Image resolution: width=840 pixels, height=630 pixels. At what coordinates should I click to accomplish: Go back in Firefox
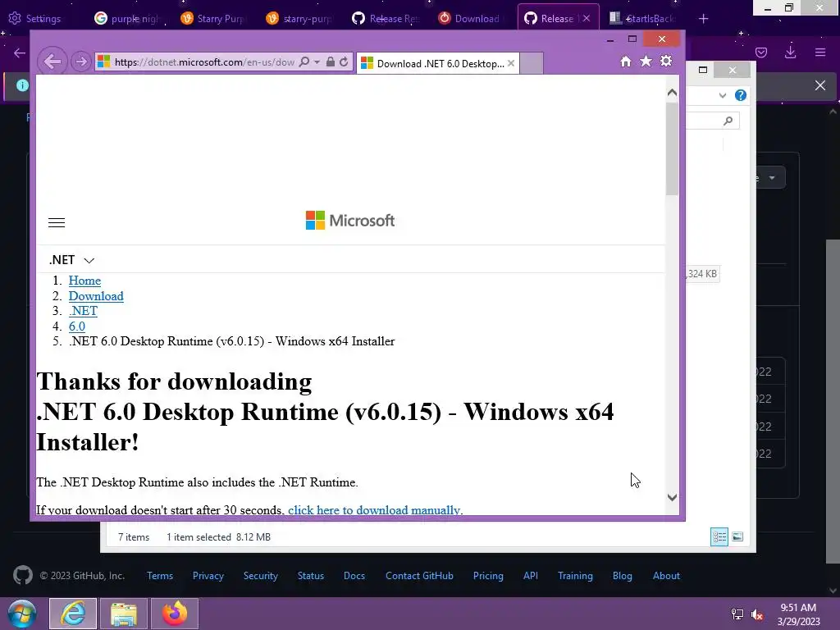tap(20, 52)
